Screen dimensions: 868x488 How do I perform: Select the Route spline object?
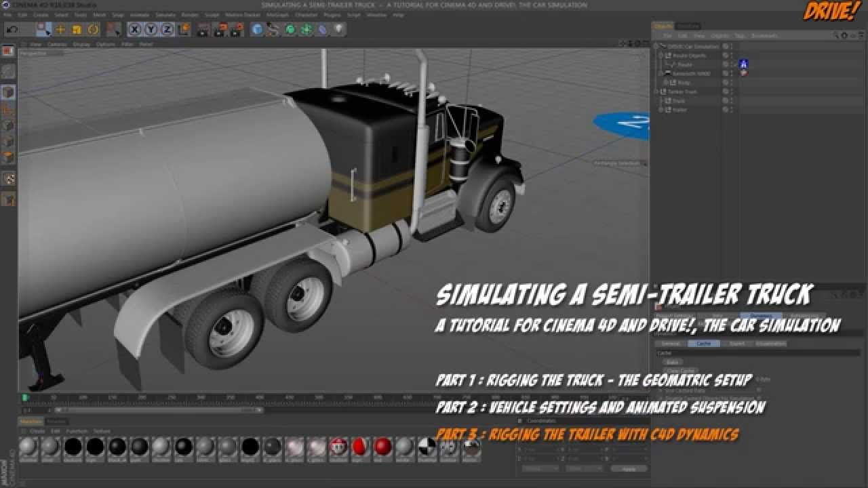686,64
